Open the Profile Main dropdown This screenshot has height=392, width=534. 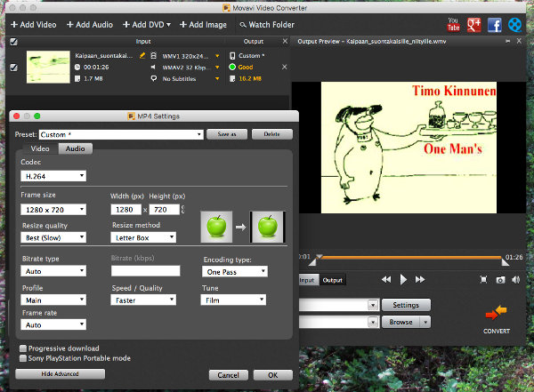53,300
